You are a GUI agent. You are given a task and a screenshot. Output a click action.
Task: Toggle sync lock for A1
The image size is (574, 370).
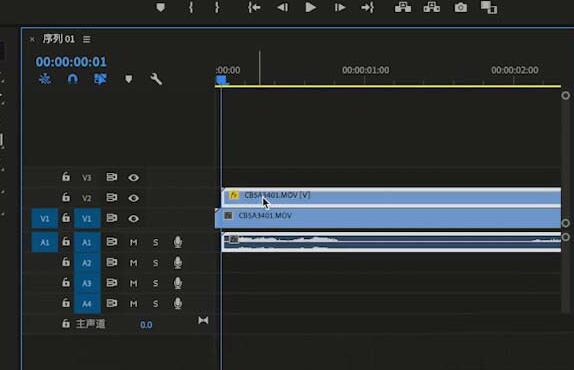pos(112,242)
